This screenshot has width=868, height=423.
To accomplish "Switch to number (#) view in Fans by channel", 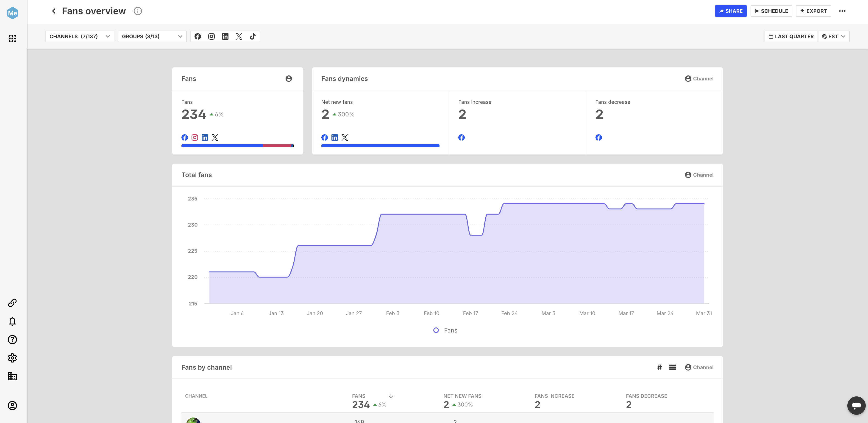I will click(x=659, y=368).
